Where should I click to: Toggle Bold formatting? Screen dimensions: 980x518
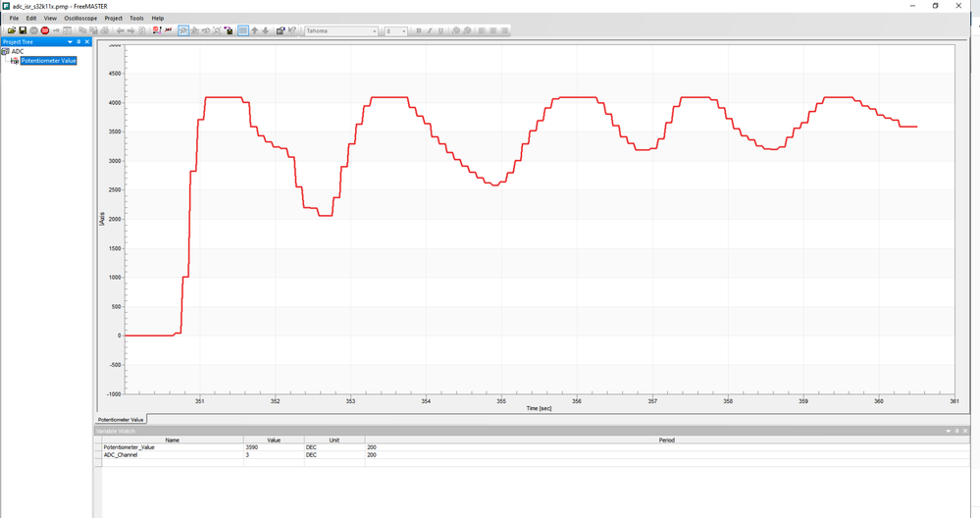(419, 30)
